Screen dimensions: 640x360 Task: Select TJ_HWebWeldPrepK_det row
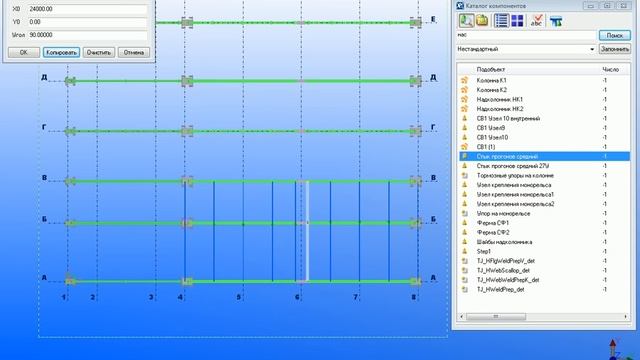544,280
